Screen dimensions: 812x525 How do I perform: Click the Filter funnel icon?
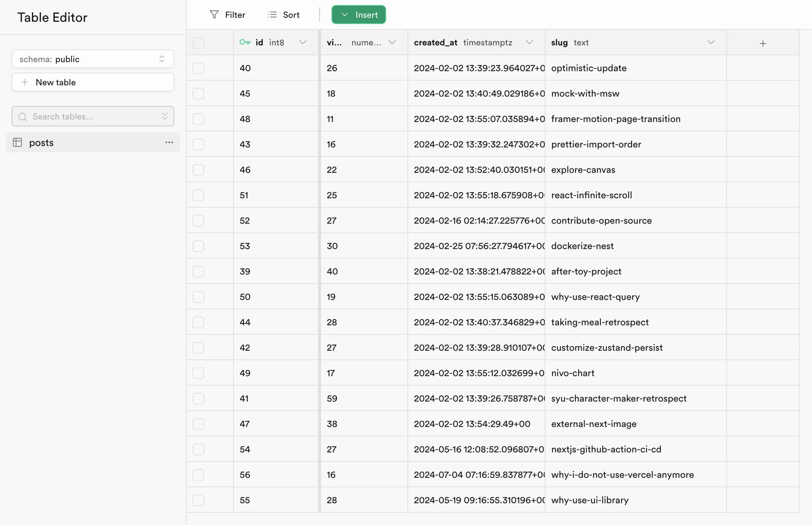214,15
